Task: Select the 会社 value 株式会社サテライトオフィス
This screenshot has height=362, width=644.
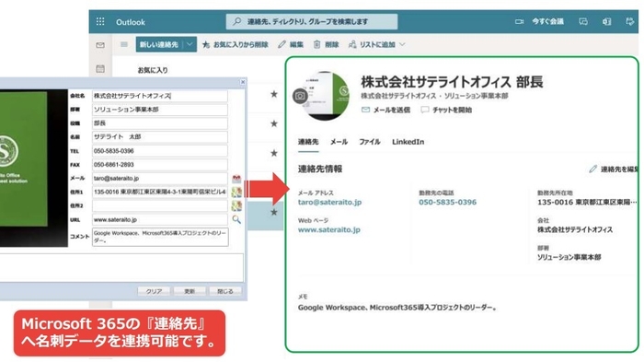Action: pos(575,230)
